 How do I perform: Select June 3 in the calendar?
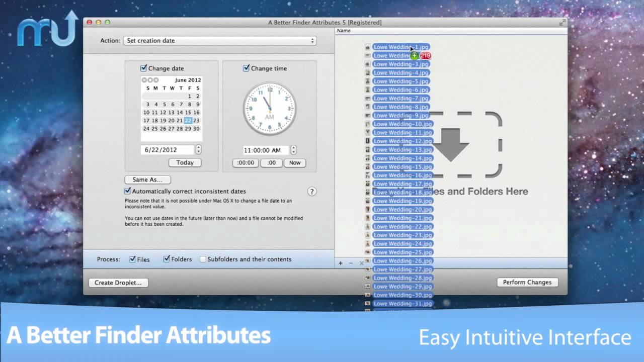pos(148,105)
